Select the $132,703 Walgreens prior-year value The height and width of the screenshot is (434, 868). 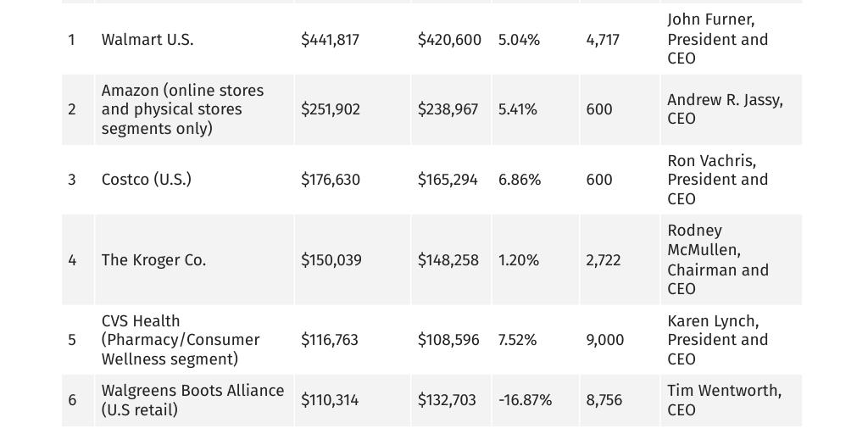[447, 400]
